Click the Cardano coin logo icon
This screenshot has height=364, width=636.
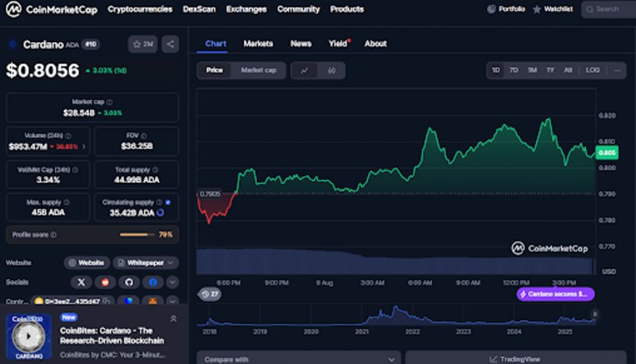click(13, 45)
